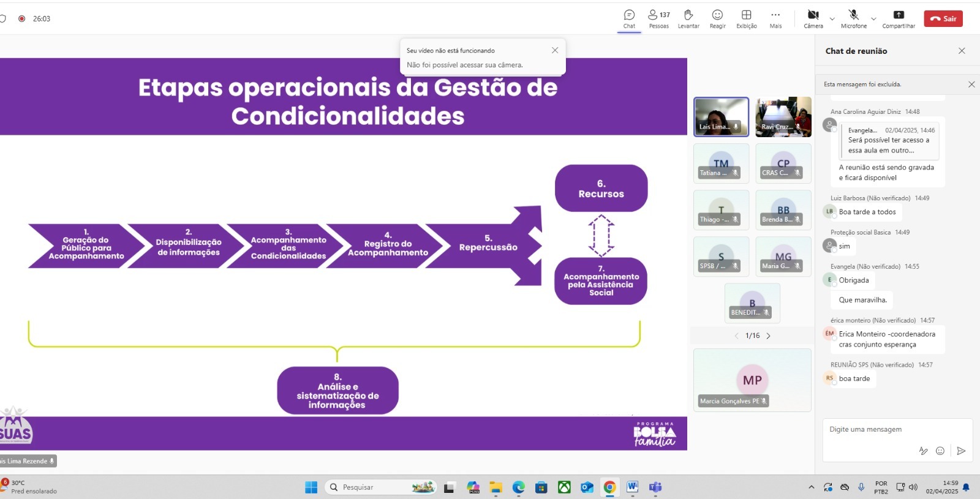The width and height of the screenshot is (980, 499).
Task: Leave meeting with Sair button
Action: 943,19
